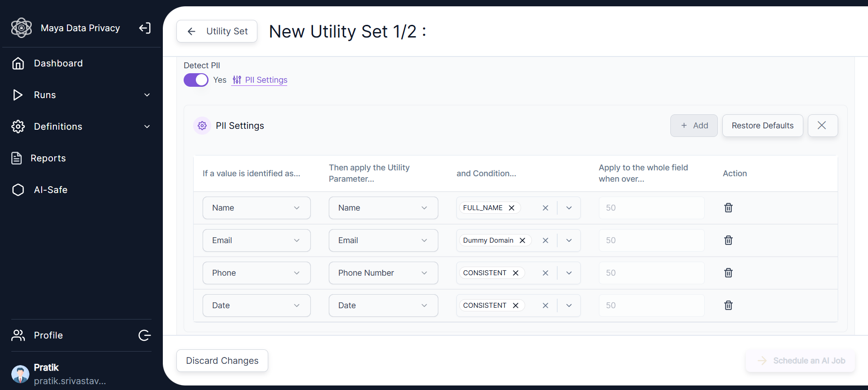The height and width of the screenshot is (390, 868).
Task: Open the Reports section
Action: 48,158
